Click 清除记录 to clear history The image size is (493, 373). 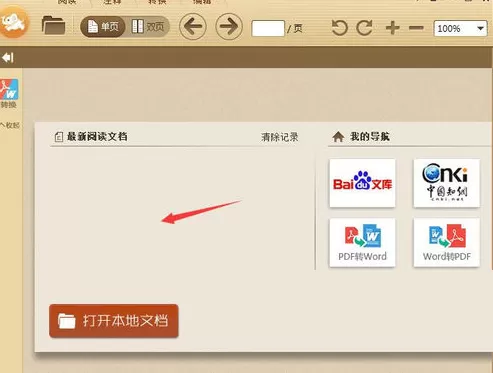point(280,137)
